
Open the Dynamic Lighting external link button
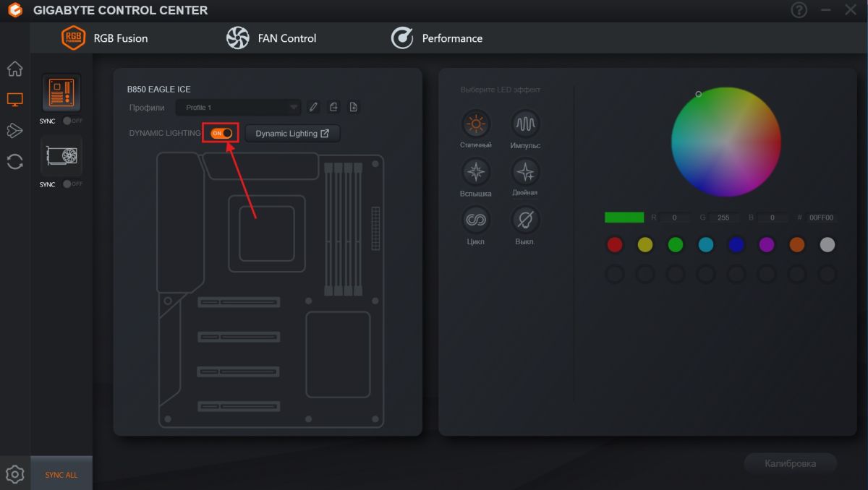(292, 134)
